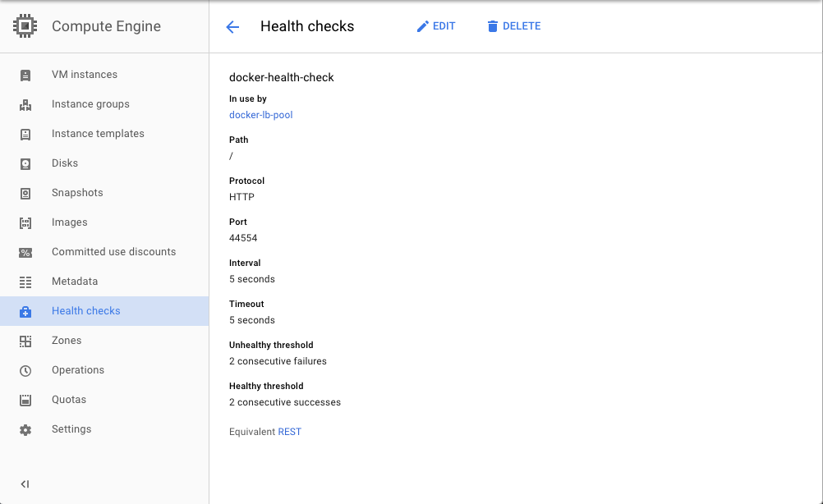Click the Settings gear icon
Screen dimensions: 823x504
point(25,430)
